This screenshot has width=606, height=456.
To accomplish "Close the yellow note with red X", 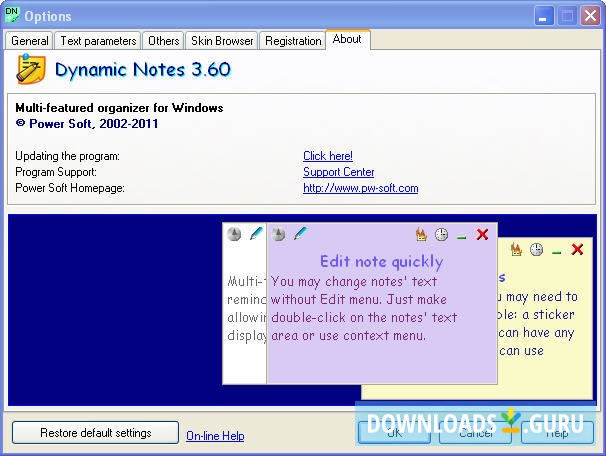I will pyautogui.click(x=577, y=249).
